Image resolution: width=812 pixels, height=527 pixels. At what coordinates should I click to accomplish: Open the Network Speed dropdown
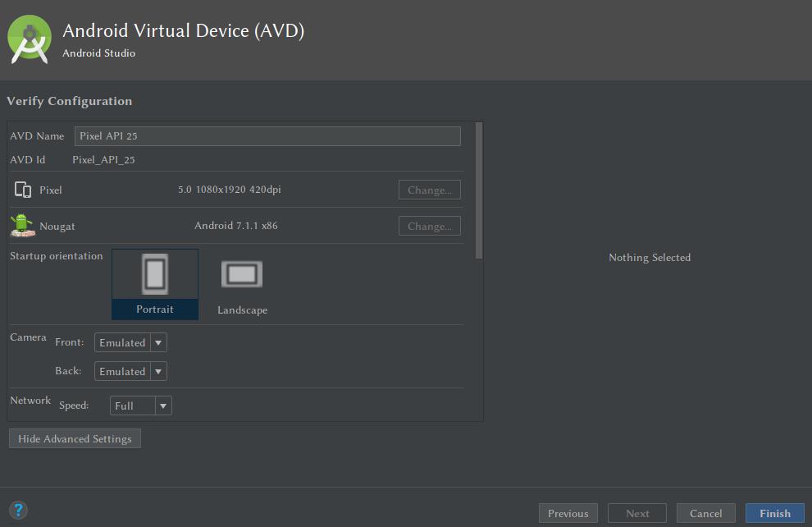(139, 405)
